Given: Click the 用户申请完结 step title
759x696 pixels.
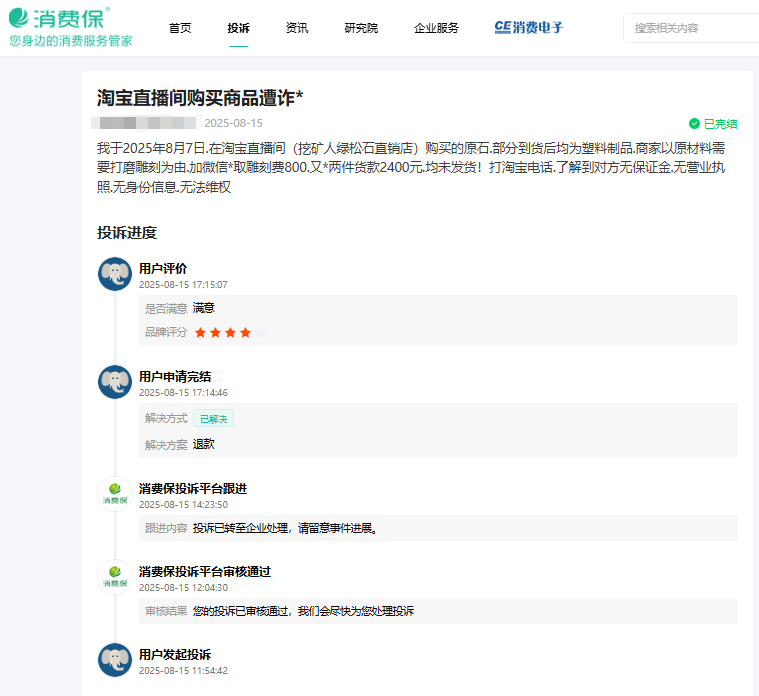Looking at the screenshot, I should point(175,377).
